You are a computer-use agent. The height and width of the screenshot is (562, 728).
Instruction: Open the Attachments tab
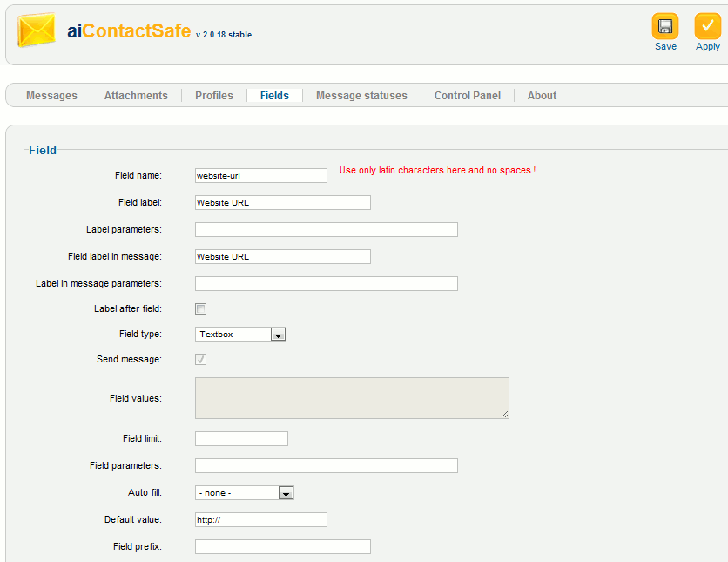pos(136,96)
